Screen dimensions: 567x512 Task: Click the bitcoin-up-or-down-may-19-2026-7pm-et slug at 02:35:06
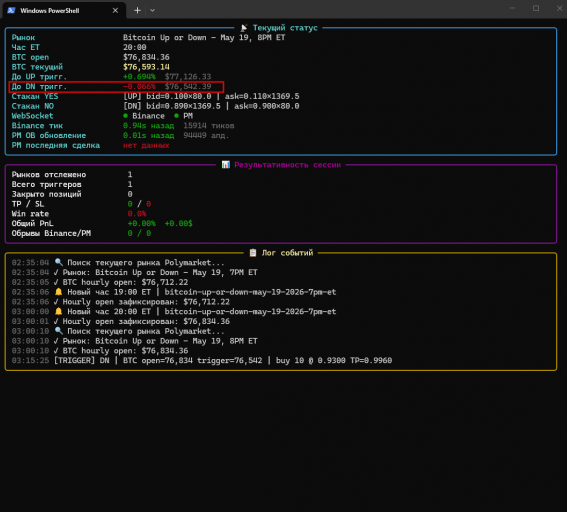tap(250, 292)
